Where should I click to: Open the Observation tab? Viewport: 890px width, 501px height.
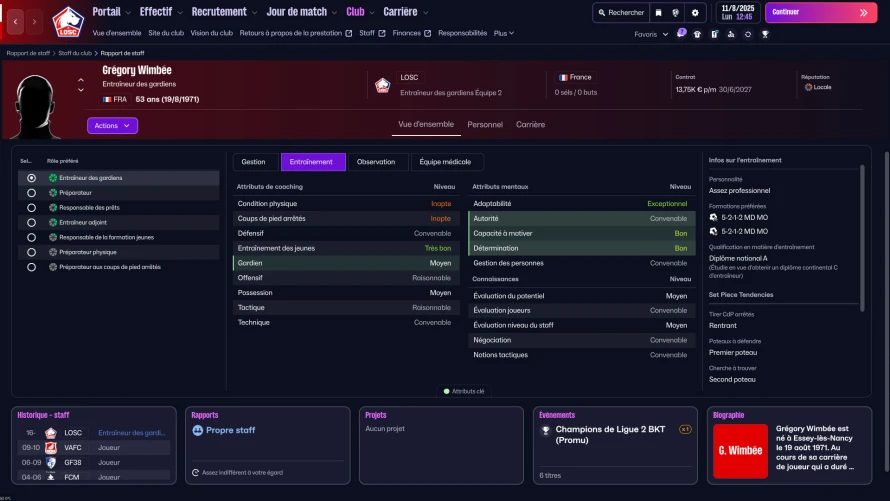(376, 162)
